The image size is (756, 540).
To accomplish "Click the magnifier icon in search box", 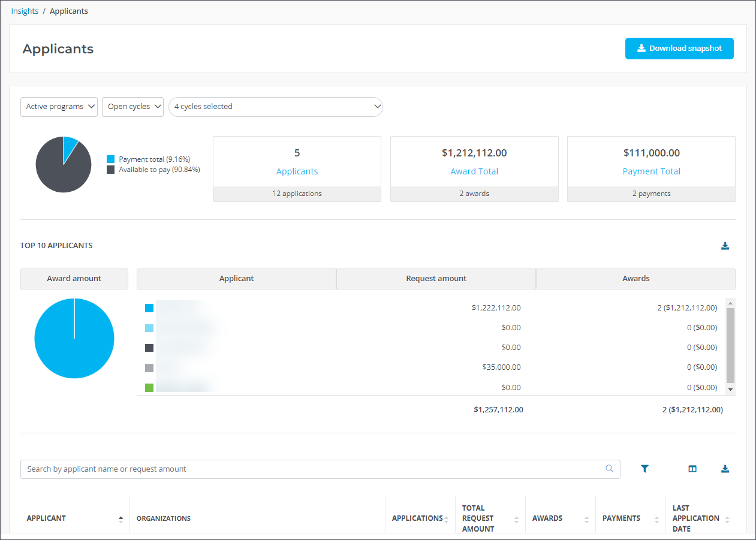I will 610,469.
